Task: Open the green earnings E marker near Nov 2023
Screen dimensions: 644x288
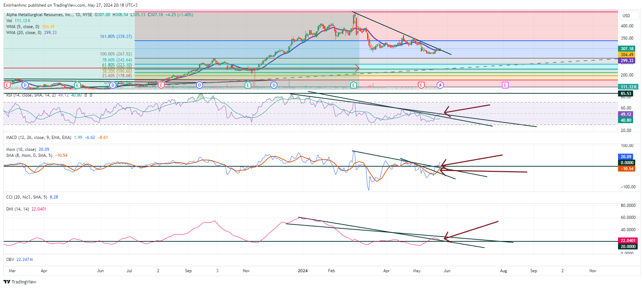Action: click(x=248, y=85)
